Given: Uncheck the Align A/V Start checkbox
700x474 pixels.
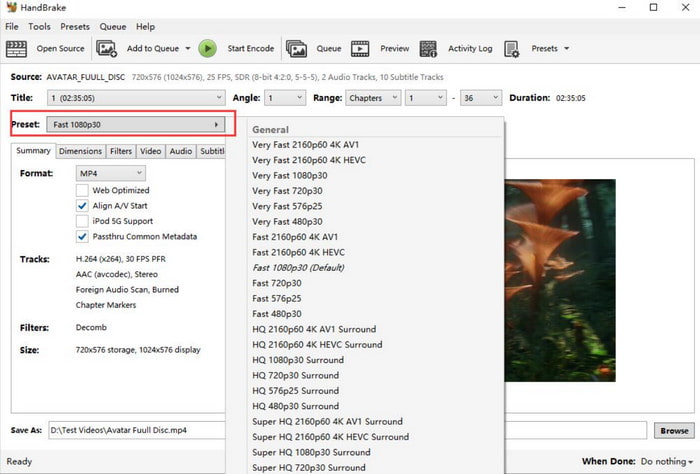Looking at the screenshot, I should pos(82,206).
